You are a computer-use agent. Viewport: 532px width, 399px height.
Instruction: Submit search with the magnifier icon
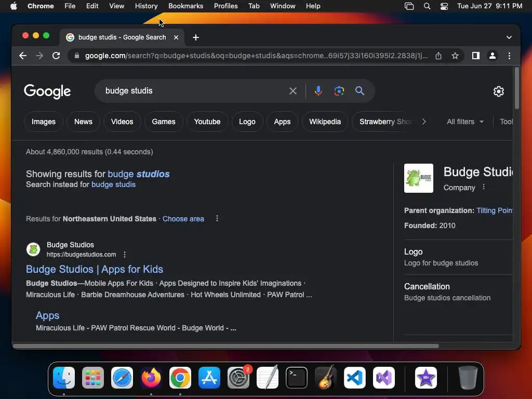click(x=360, y=91)
